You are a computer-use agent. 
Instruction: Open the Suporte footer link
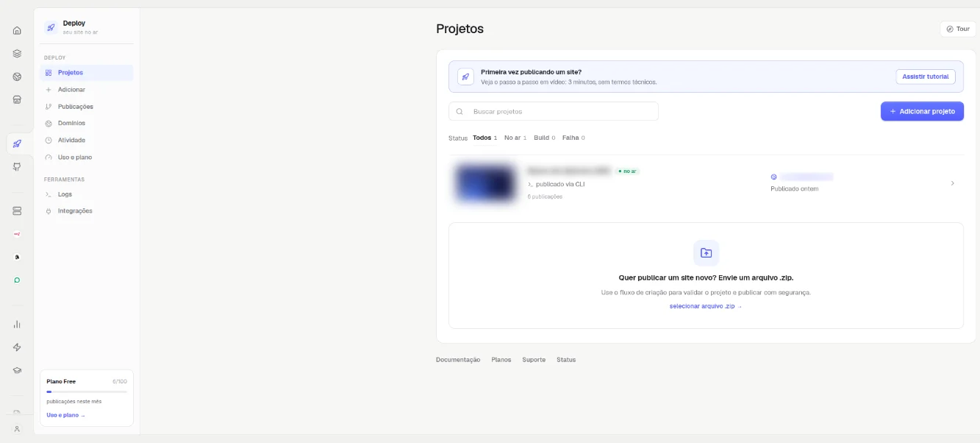534,360
